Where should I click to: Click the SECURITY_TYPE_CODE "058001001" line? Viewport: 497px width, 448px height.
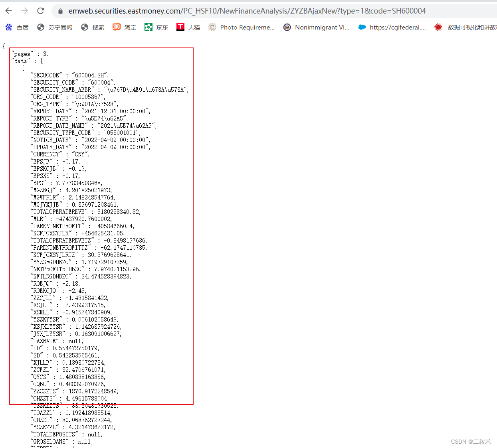86,133
